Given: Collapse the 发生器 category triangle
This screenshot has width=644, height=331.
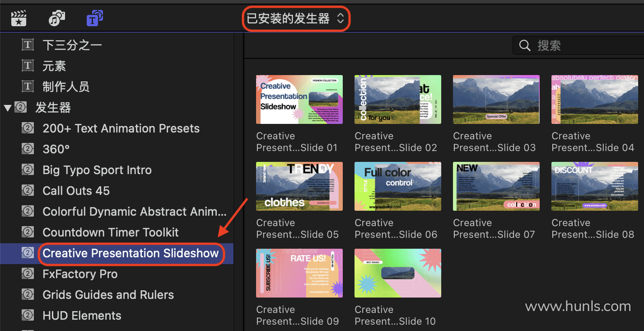Looking at the screenshot, I should click(x=7, y=108).
